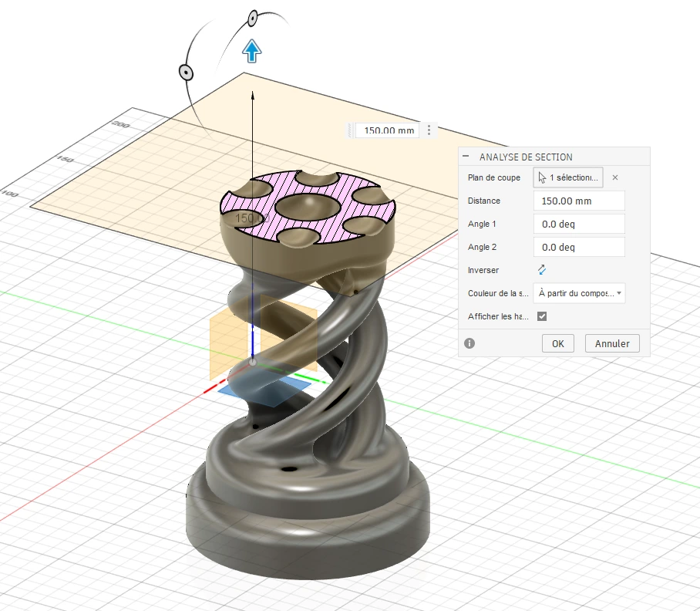Image resolution: width=700 pixels, height=611 pixels.
Task: Click the Angle 1 input field
Action: click(x=578, y=224)
